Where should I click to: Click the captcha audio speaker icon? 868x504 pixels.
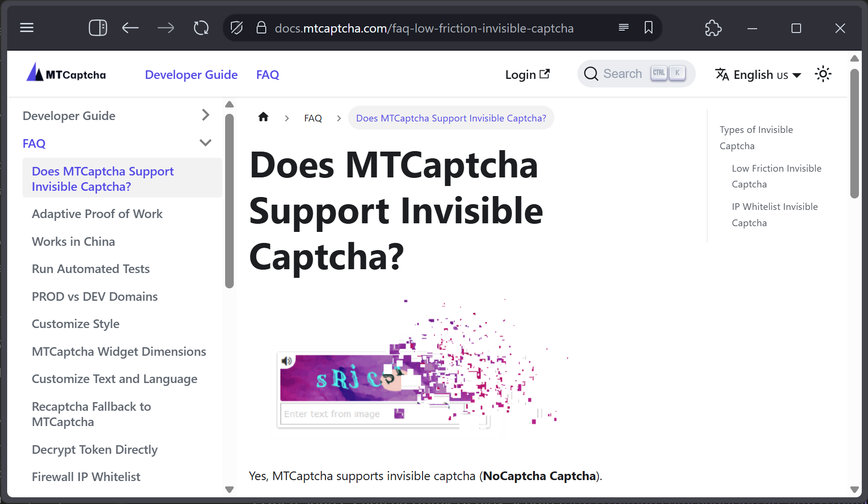pos(287,361)
